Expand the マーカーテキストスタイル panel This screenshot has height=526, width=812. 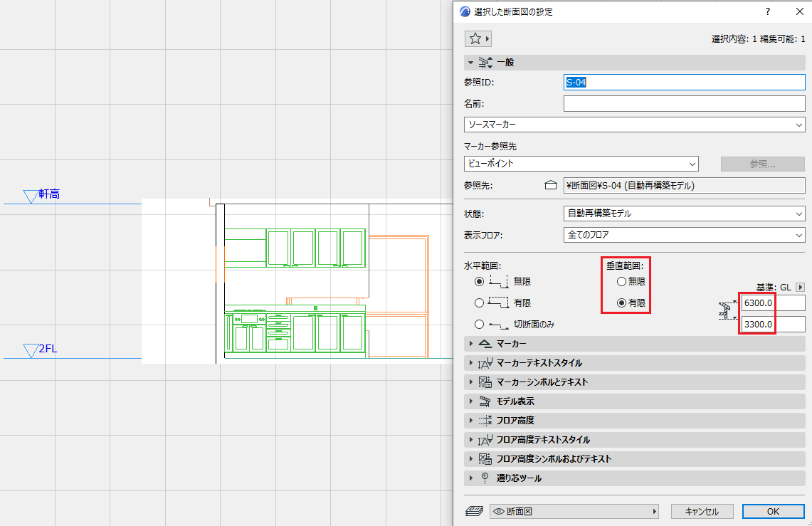(x=470, y=363)
